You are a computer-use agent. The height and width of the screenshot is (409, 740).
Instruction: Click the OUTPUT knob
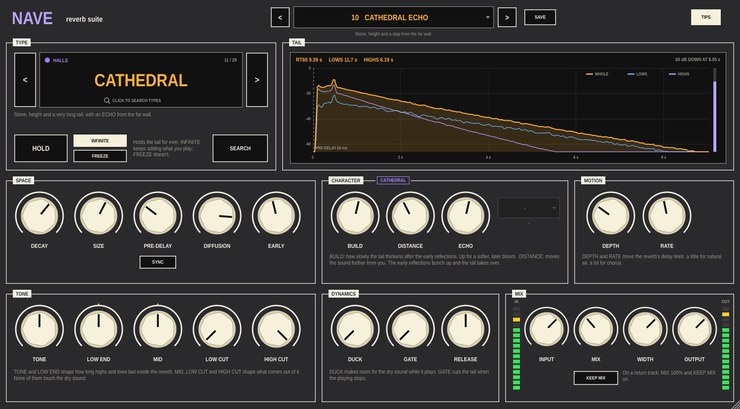(x=695, y=329)
